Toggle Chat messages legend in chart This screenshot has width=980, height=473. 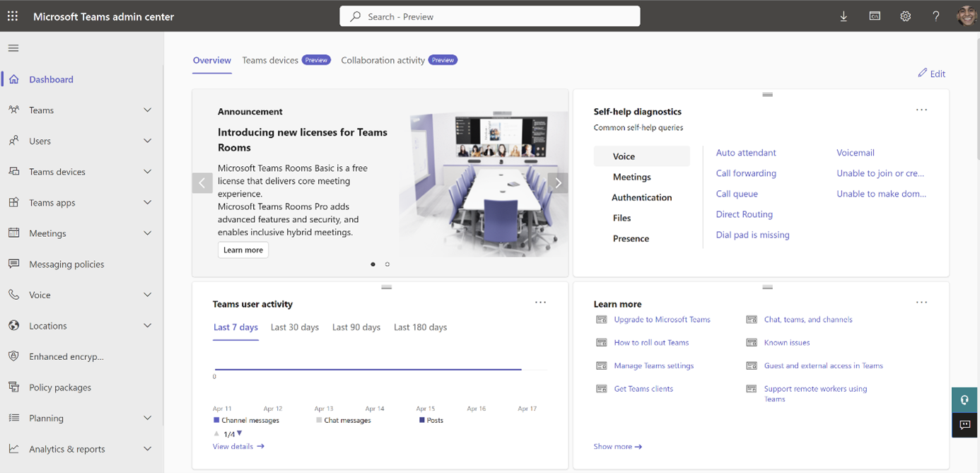click(343, 420)
